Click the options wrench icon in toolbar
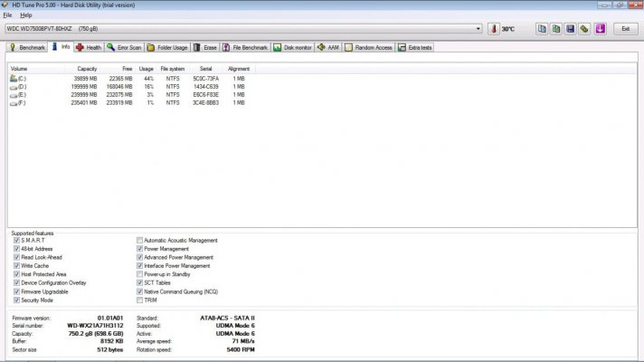 pos(584,29)
